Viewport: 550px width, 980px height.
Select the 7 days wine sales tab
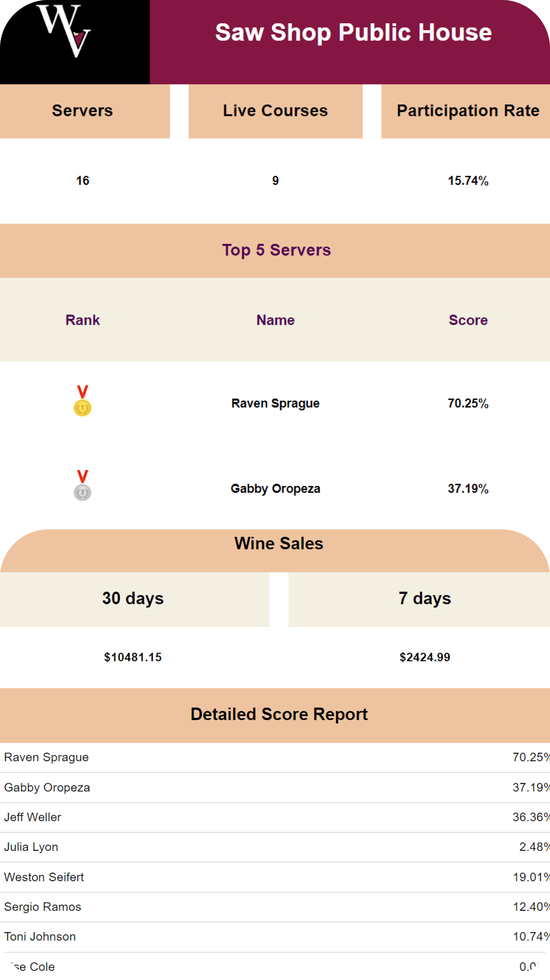point(424,599)
